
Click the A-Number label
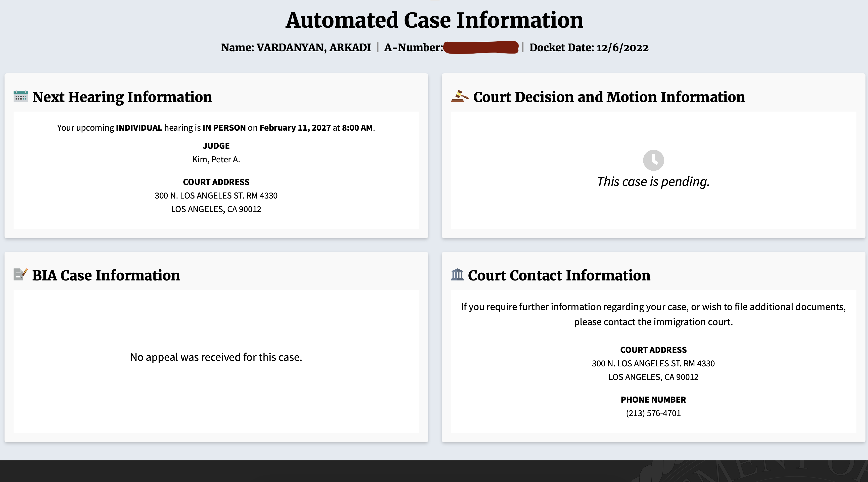413,47
